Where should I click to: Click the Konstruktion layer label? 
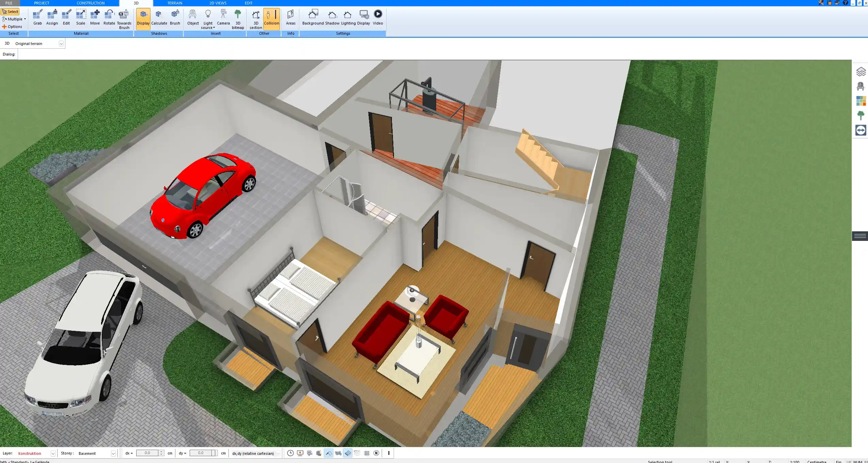pos(30,453)
